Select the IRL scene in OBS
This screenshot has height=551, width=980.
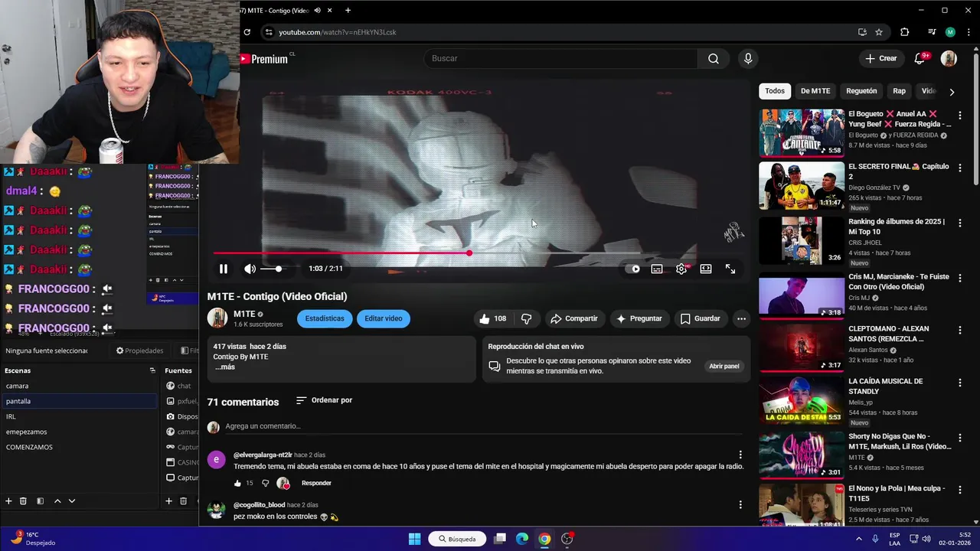(x=79, y=416)
